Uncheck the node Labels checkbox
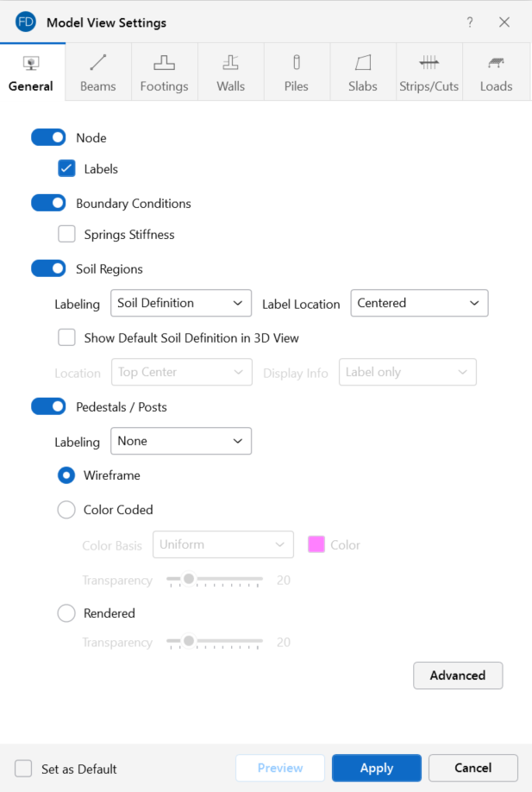 pyautogui.click(x=66, y=168)
